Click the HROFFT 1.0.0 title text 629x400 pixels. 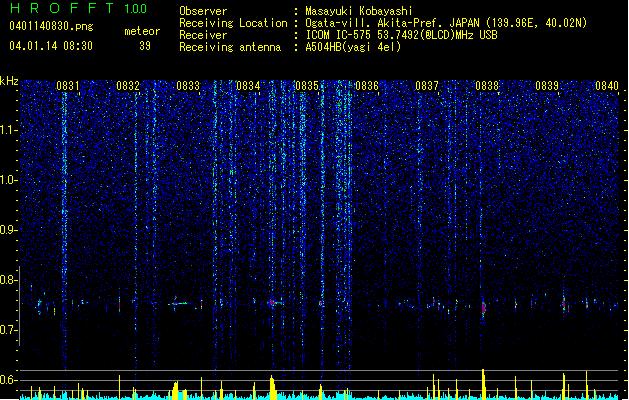tap(79, 8)
